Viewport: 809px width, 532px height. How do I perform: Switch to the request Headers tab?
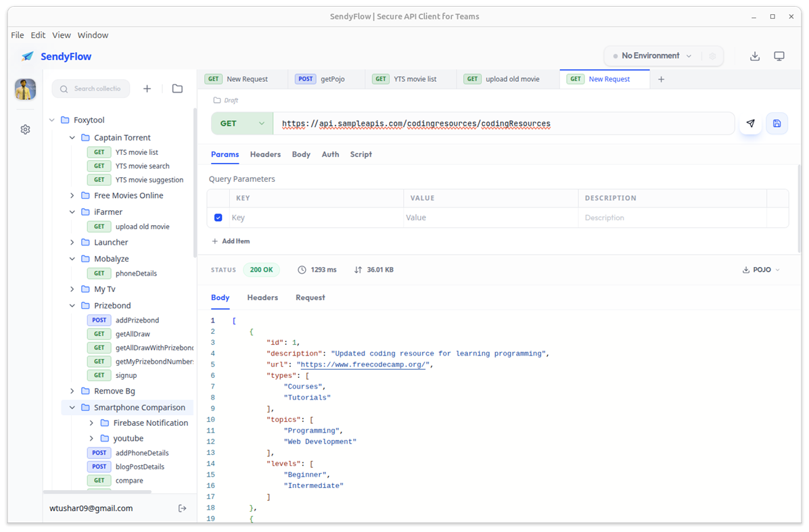tap(265, 154)
